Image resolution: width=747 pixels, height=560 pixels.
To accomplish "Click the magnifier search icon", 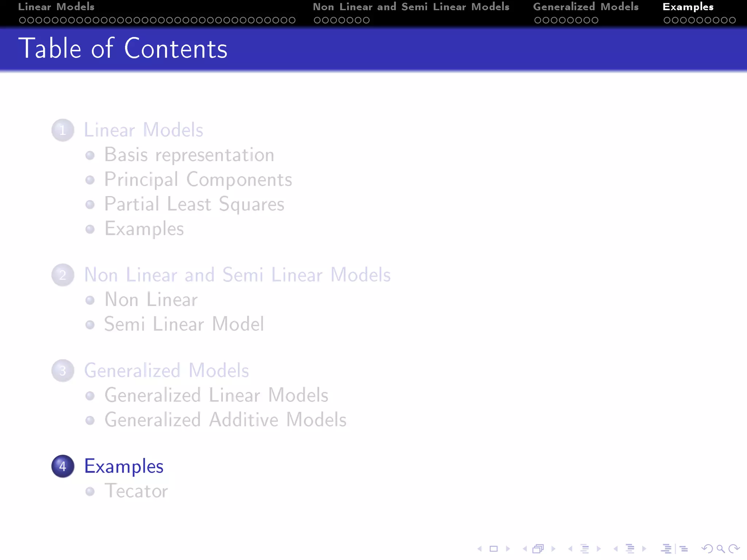I will click(x=720, y=549).
